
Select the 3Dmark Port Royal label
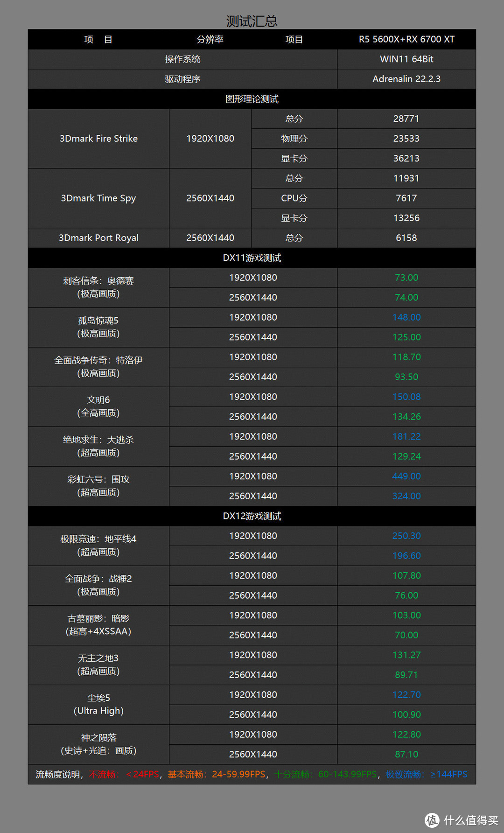(x=98, y=238)
